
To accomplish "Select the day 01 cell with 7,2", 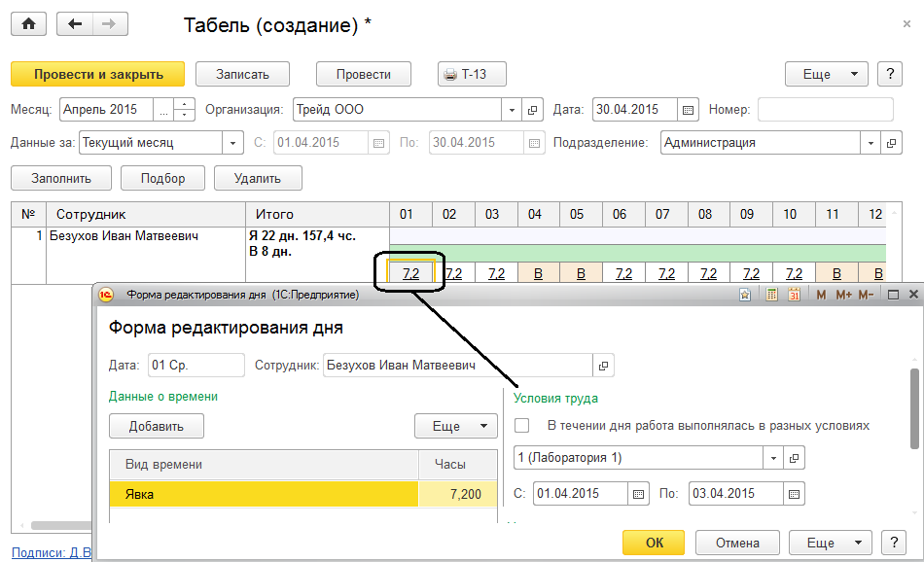I will [x=410, y=273].
